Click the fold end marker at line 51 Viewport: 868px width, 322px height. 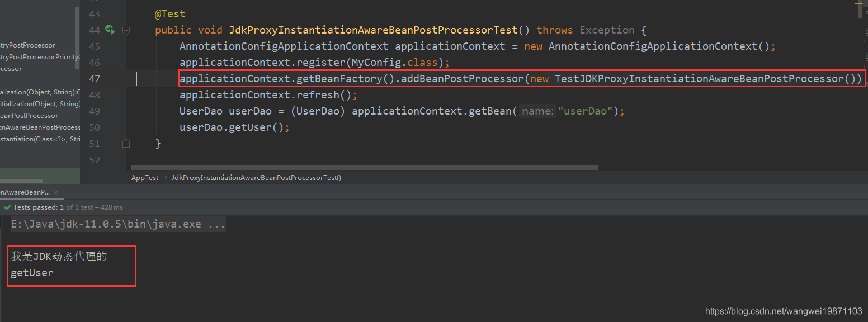click(x=126, y=144)
